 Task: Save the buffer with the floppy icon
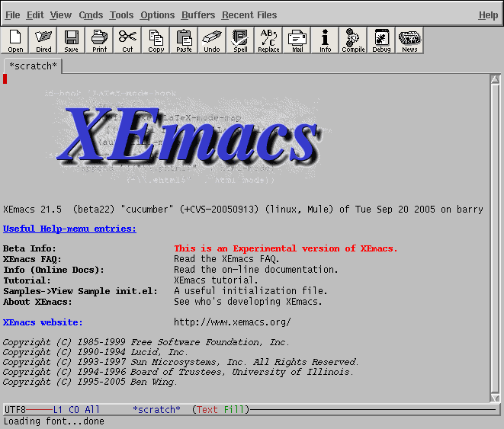point(71,40)
